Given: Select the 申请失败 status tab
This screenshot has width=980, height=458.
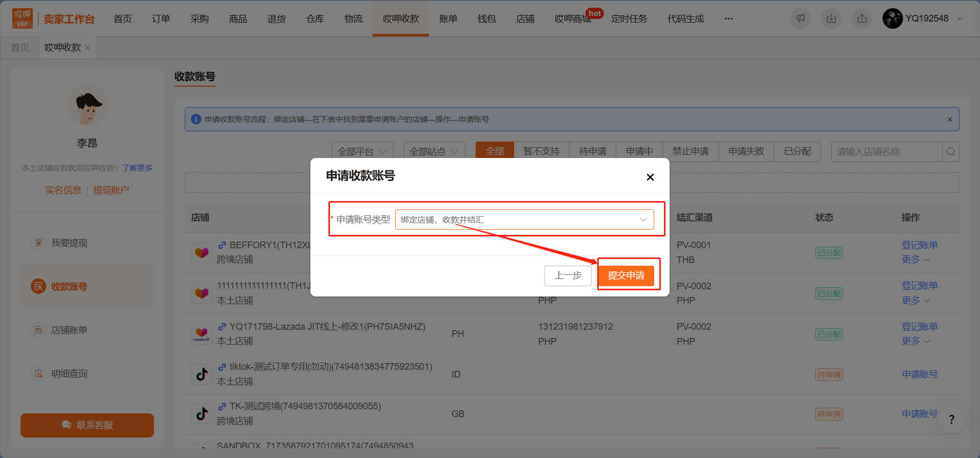Looking at the screenshot, I should tap(747, 151).
